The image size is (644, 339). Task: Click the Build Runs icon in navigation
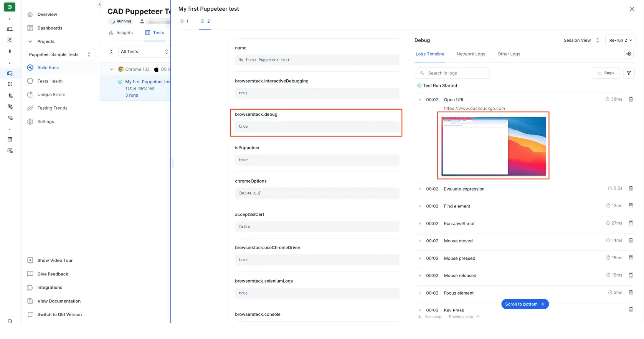click(30, 67)
